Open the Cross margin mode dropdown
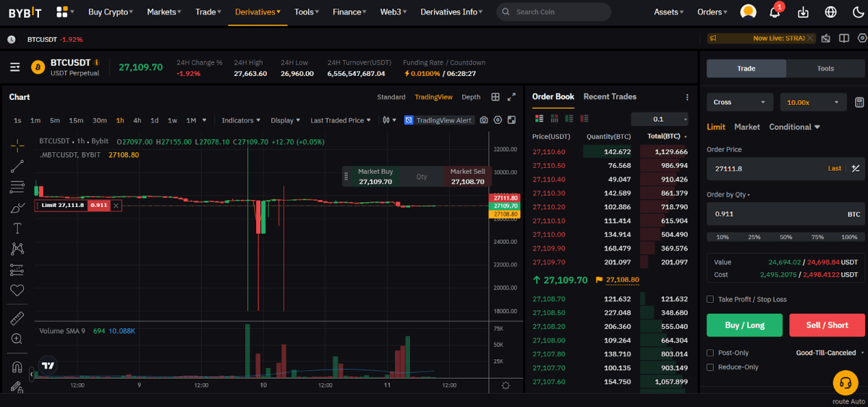This screenshot has height=407, width=868. 741,103
